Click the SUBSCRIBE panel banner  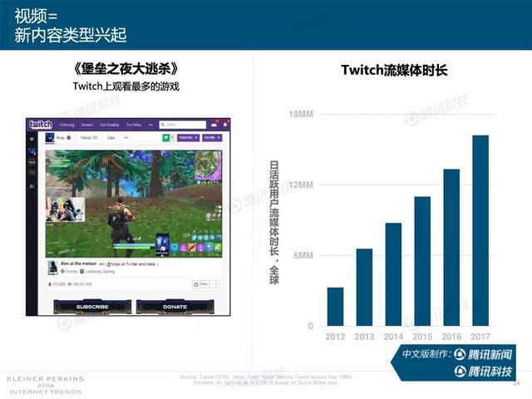(92, 307)
